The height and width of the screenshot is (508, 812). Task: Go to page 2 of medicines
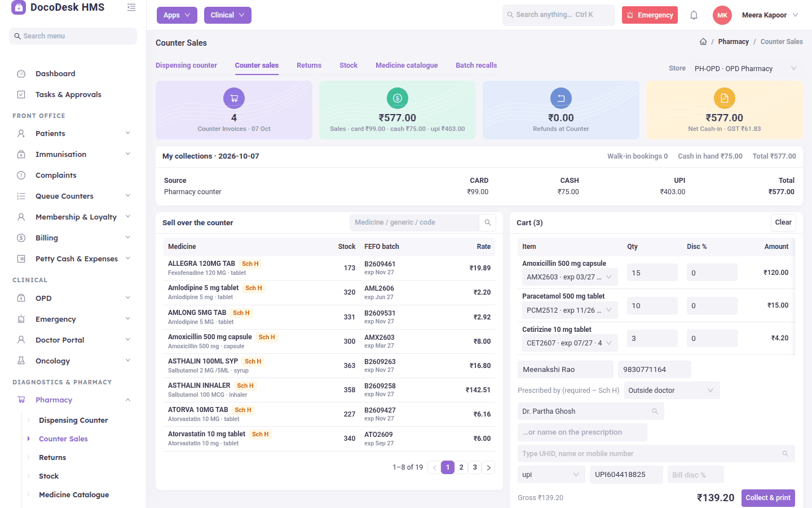[461, 467]
